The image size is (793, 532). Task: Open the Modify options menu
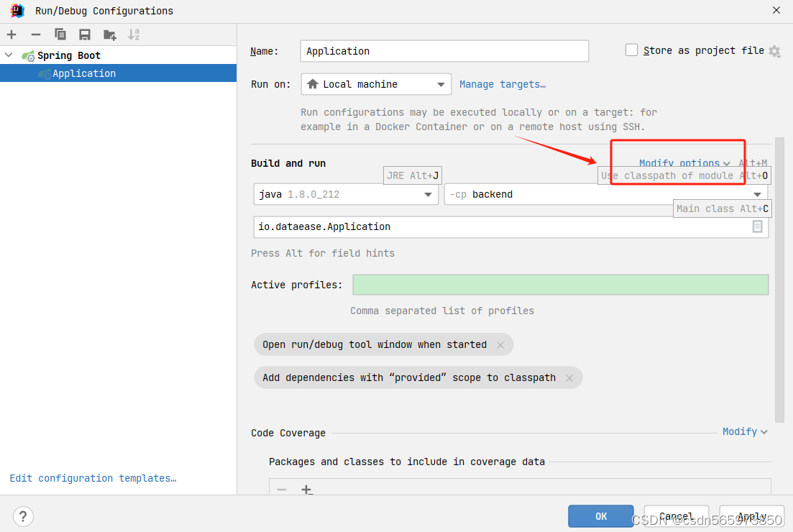682,163
